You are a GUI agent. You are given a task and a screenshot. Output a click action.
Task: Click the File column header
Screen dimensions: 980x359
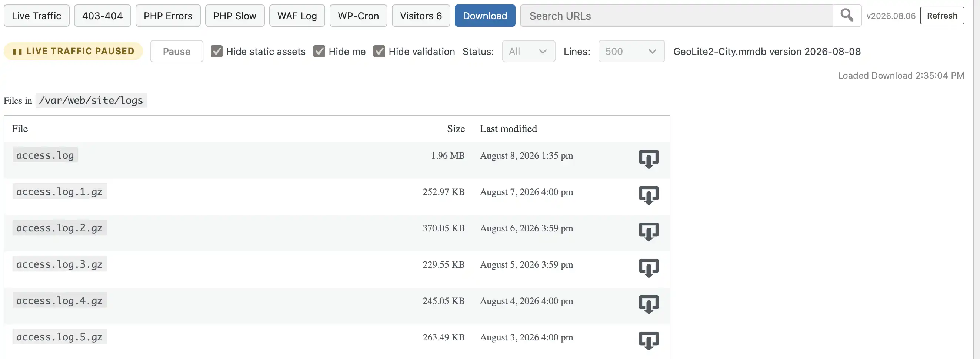point(19,129)
